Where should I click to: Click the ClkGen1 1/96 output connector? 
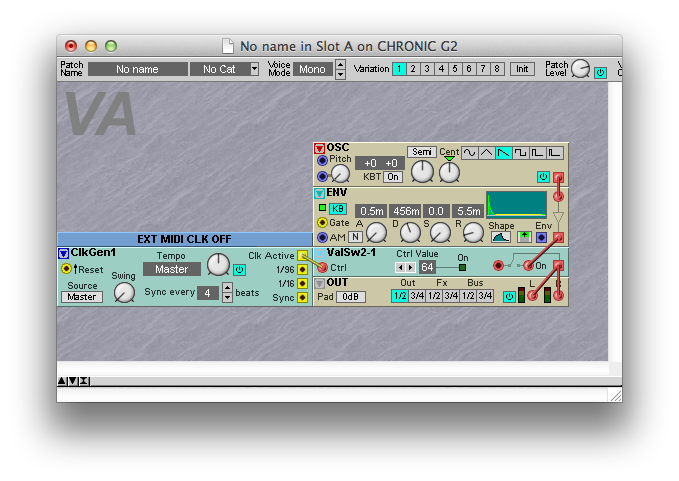click(304, 270)
